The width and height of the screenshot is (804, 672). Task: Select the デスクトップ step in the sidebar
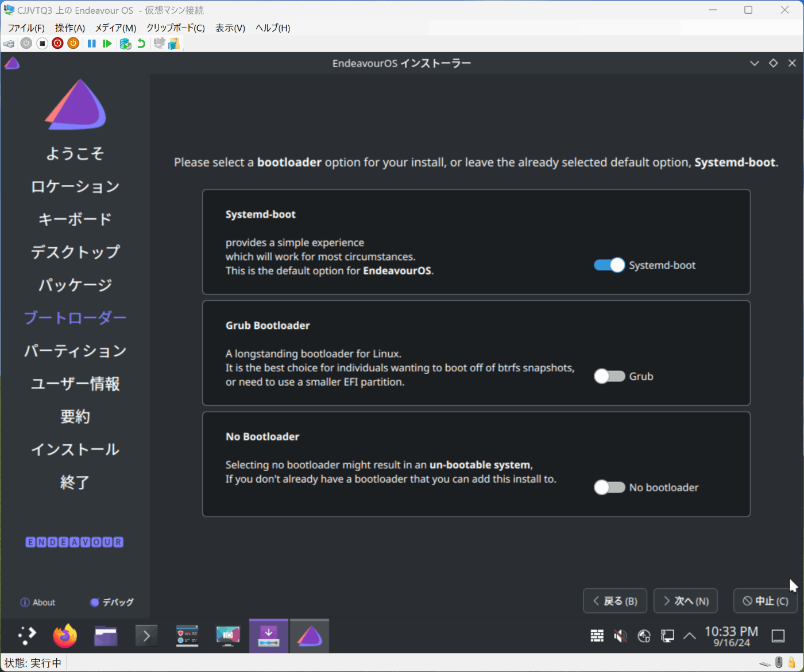coord(75,252)
